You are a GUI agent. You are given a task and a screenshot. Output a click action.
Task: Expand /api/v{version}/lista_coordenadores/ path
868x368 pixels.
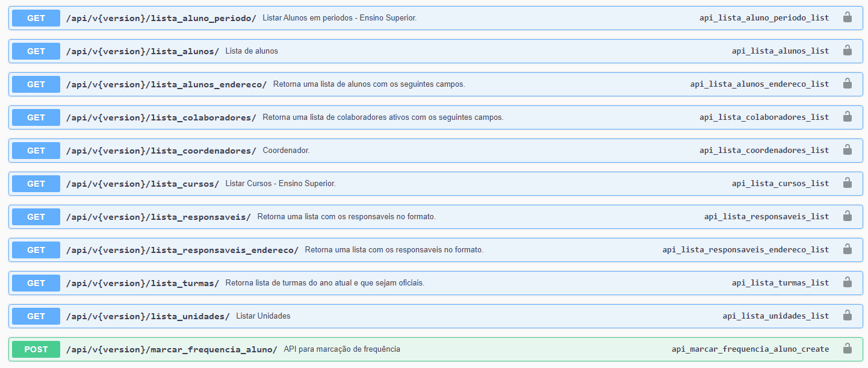click(161, 151)
